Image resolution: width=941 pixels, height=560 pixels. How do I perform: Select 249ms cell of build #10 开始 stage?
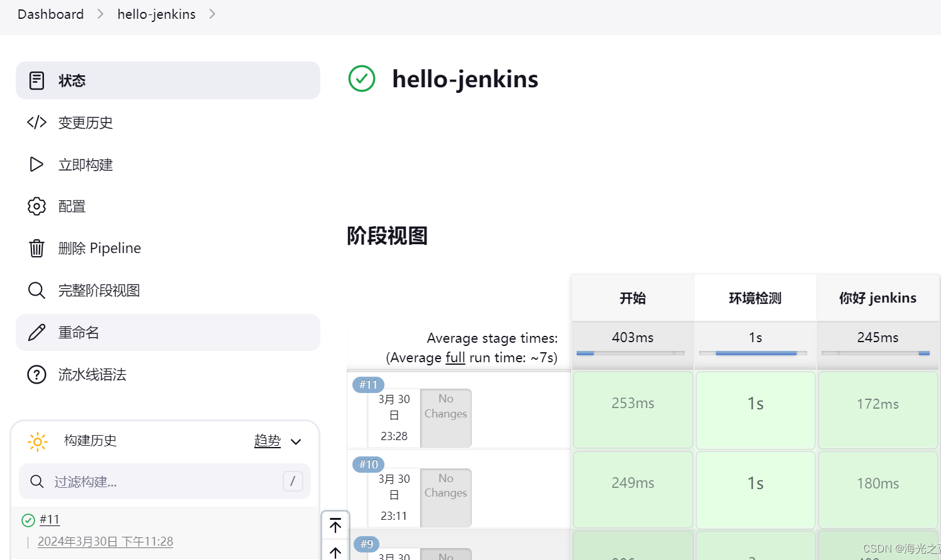633,490
